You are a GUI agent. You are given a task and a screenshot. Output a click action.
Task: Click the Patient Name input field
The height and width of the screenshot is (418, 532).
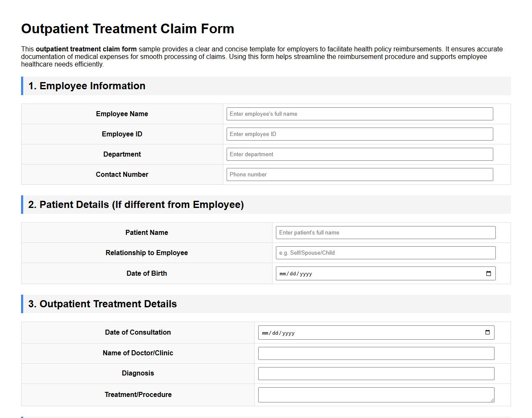pyautogui.click(x=385, y=232)
